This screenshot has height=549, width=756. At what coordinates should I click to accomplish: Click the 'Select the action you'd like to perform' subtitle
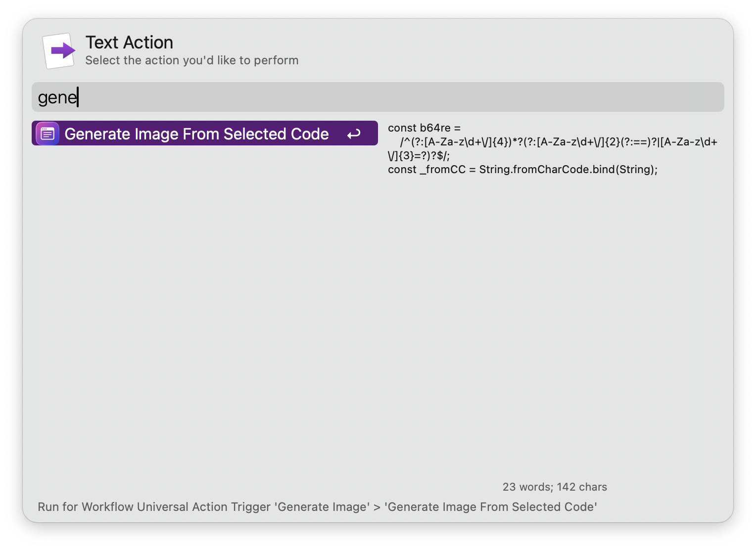[x=191, y=60]
